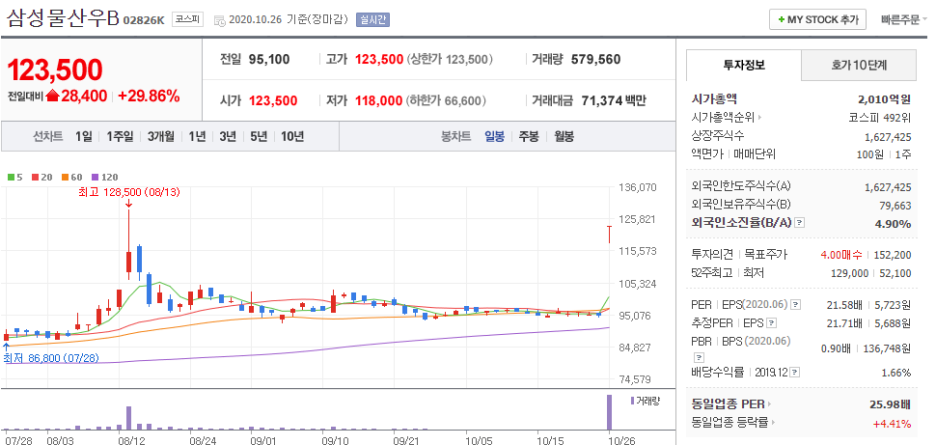Click the 코스피 492위 ranking value

(880, 118)
